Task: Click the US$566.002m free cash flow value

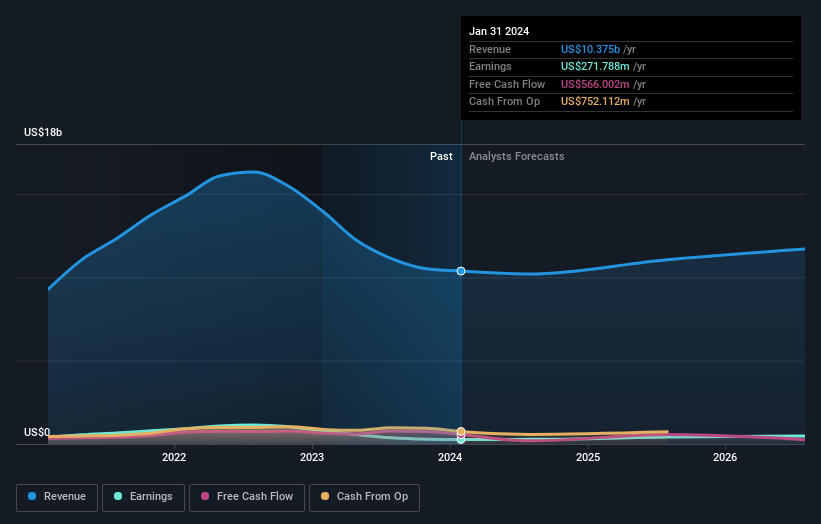Action: click(x=595, y=84)
